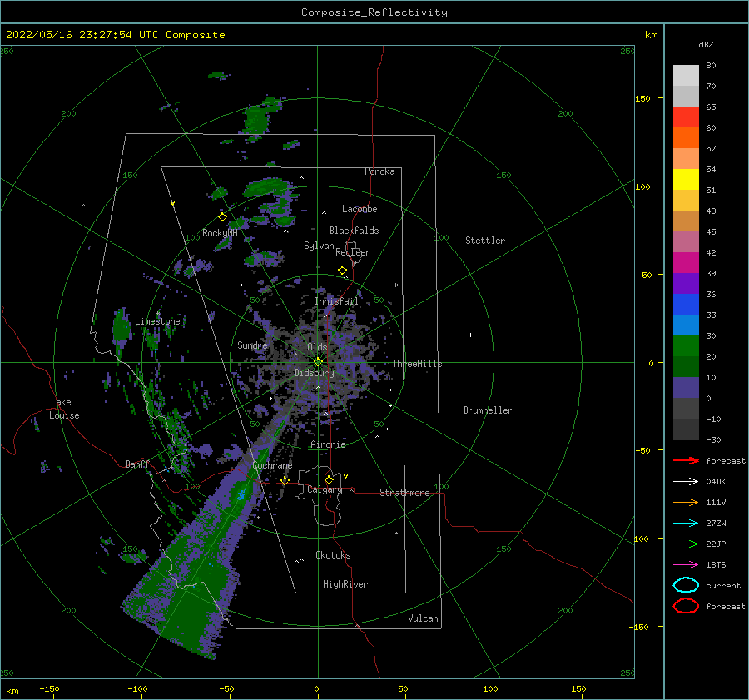Click the Okotoks label
This screenshot has width=749, height=700.
click(333, 555)
